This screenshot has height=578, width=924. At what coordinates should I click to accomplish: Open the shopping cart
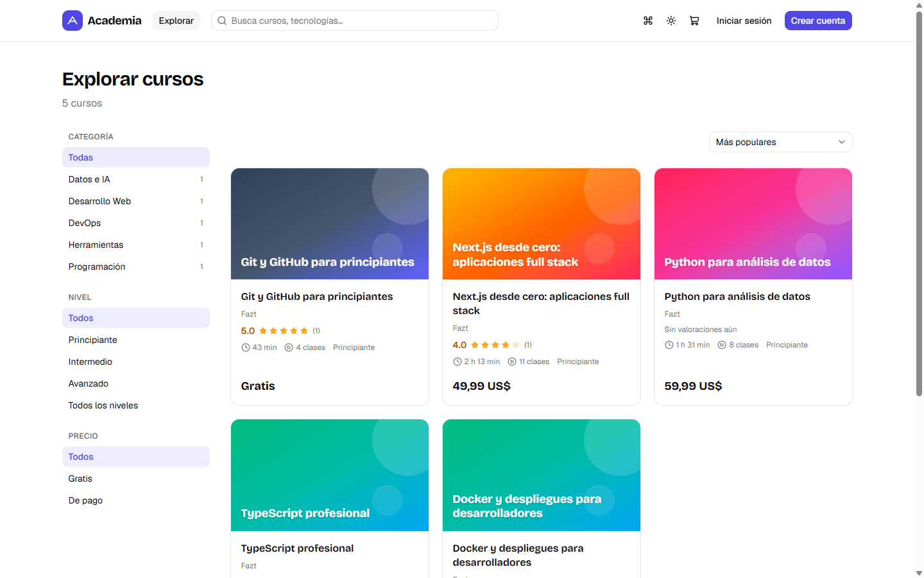coord(694,21)
